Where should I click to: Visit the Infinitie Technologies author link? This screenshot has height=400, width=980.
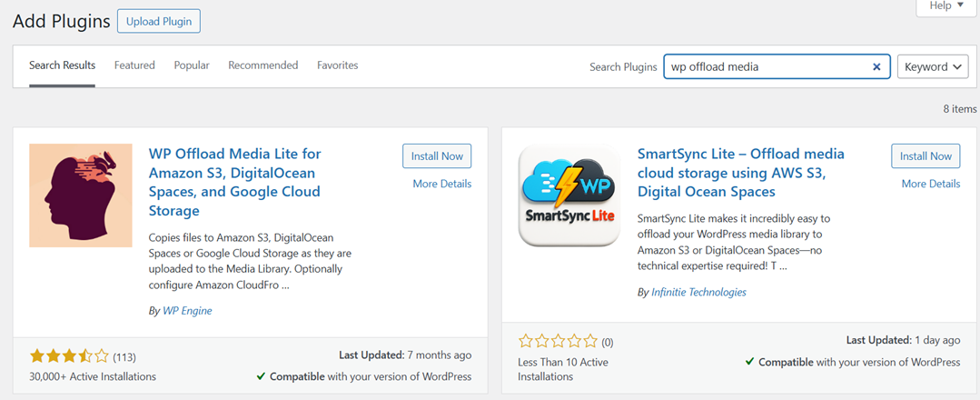point(698,293)
